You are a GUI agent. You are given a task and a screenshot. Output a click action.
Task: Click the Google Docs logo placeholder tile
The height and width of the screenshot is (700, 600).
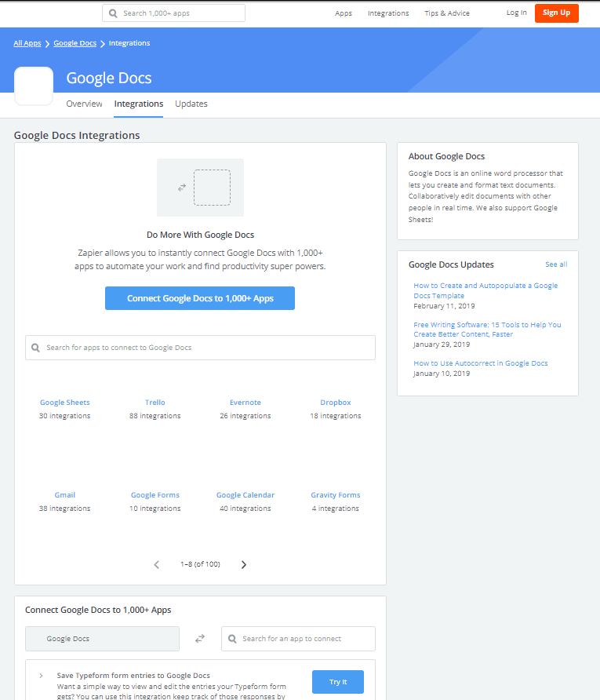click(x=34, y=86)
